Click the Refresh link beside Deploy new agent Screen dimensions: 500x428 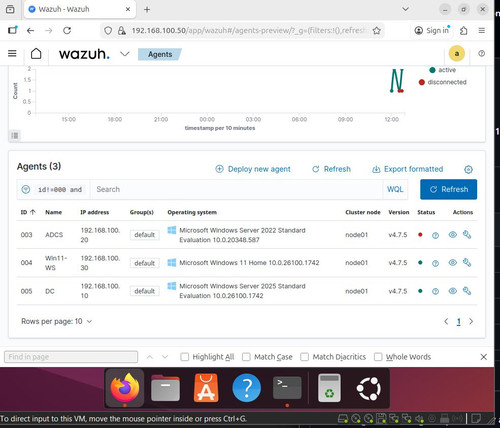[331, 169]
